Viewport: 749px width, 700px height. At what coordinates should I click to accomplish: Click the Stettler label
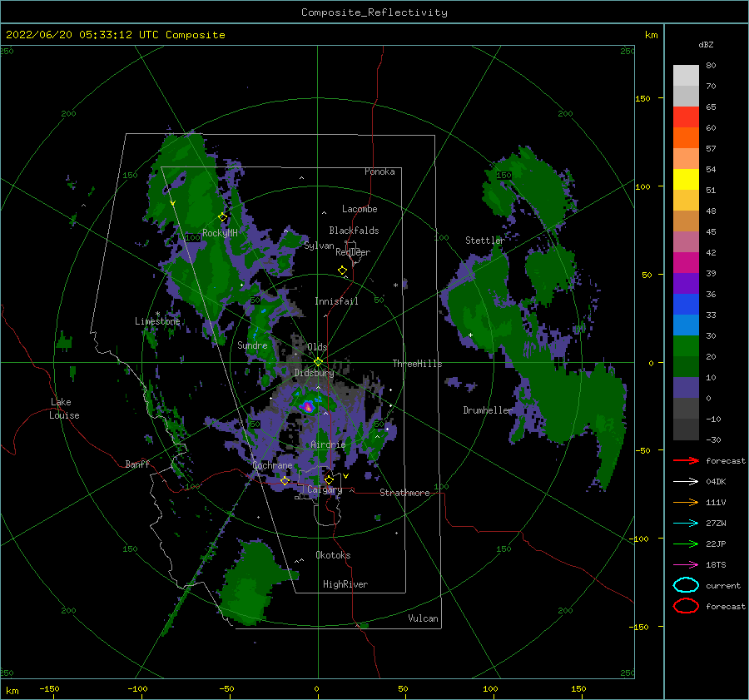[x=485, y=241]
